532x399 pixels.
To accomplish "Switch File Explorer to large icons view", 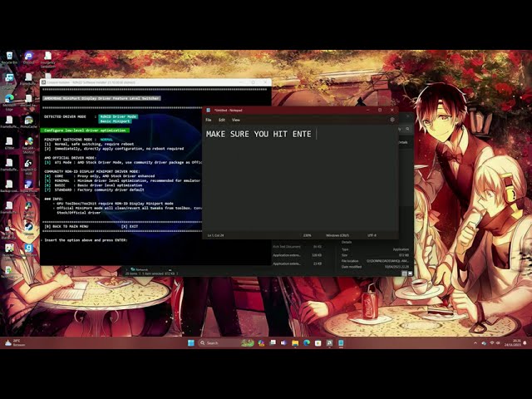I will [410, 273].
